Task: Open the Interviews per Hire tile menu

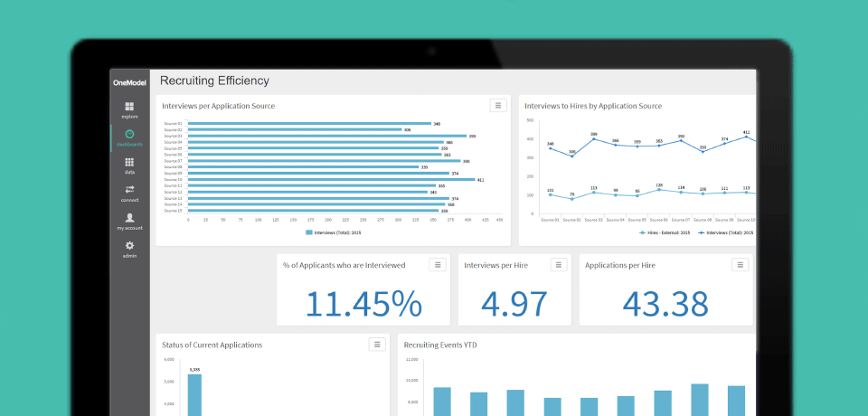Action: point(559,265)
